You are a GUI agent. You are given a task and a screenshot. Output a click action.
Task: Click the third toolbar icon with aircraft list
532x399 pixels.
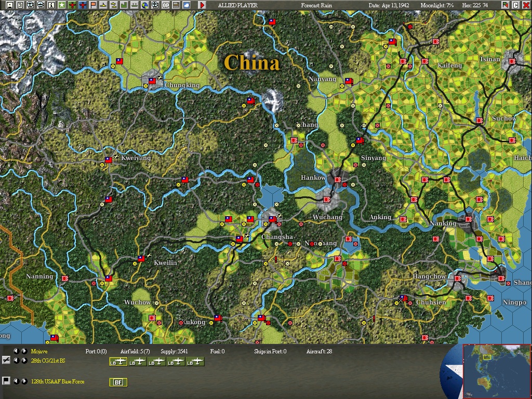tap(31, 5)
